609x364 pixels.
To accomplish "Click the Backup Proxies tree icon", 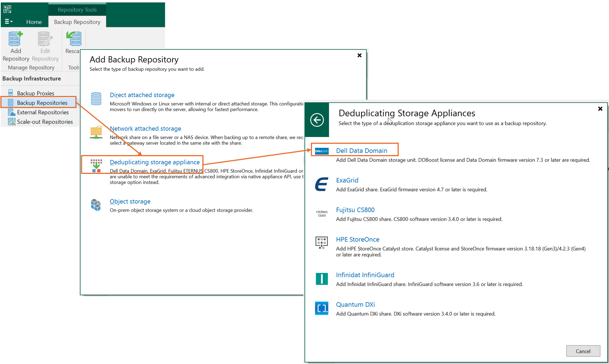I will [11, 93].
